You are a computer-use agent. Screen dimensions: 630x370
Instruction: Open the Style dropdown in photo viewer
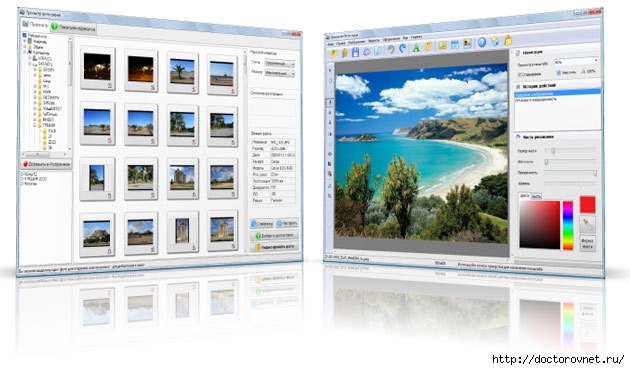coord(280,63)
